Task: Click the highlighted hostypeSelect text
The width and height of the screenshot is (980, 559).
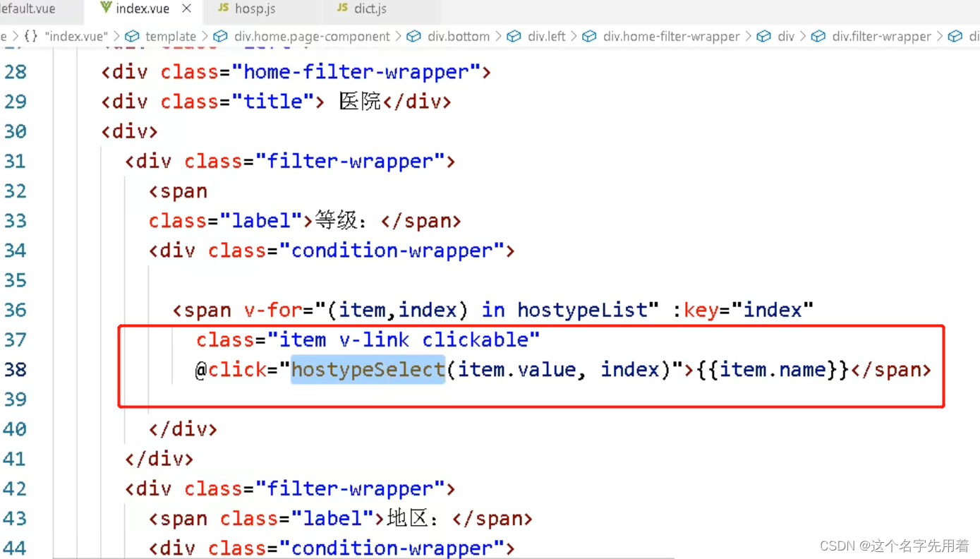Action: [368, 369]
